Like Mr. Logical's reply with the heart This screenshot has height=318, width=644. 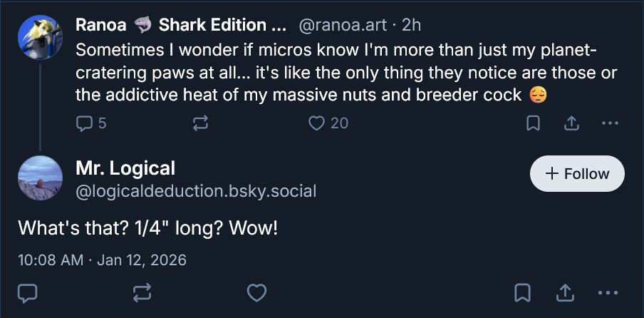256,292
